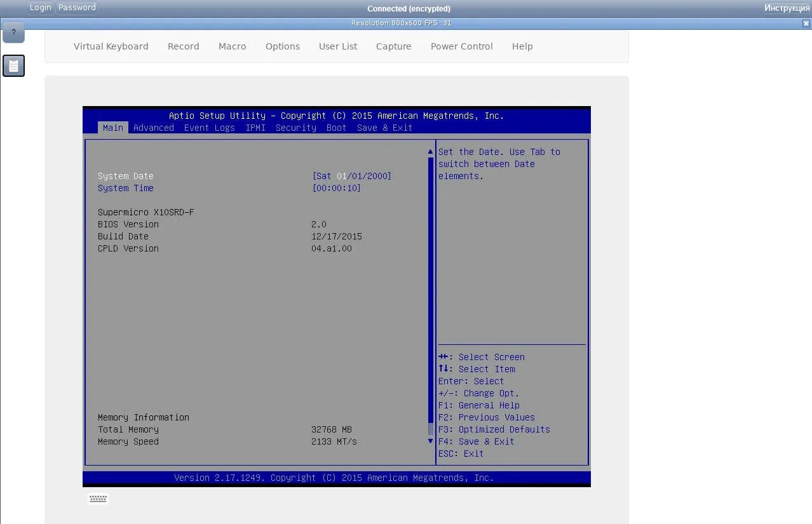Click the BIOS Version label
812x524 pixels.
pos(128,224)
